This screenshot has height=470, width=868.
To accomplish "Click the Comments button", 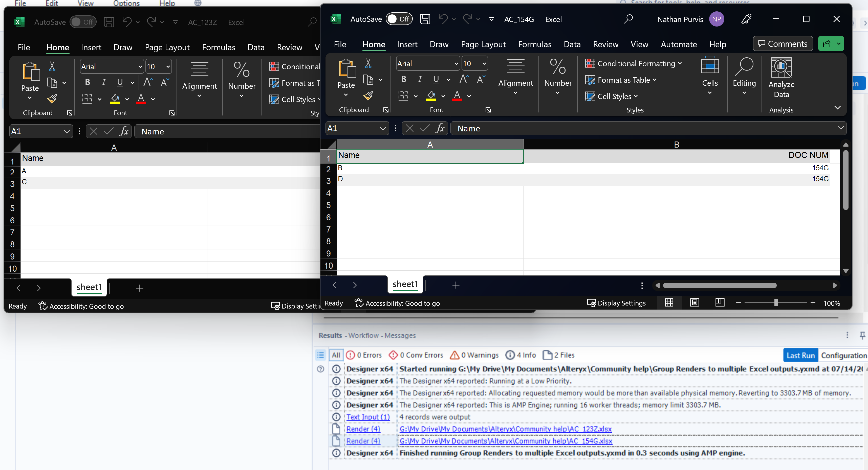I will click(783, 44).
